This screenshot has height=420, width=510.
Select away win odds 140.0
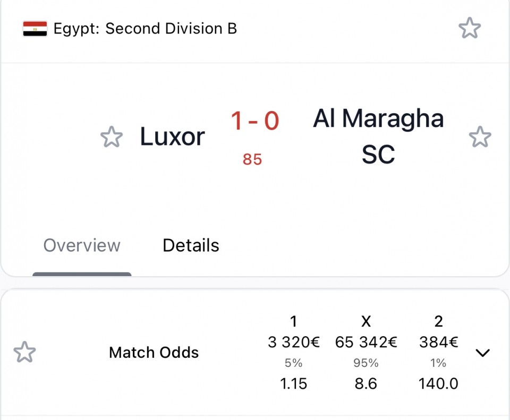[438, 383]
